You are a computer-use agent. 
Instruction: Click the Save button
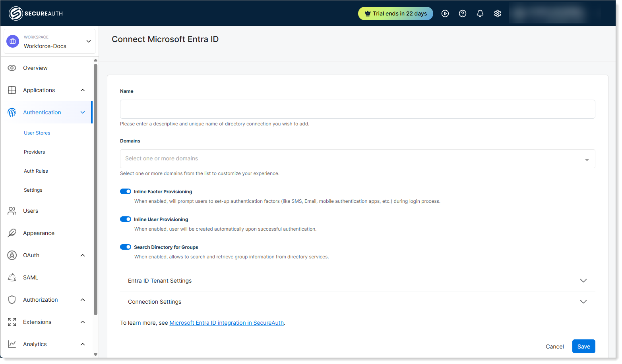click(x=583, y=347)
